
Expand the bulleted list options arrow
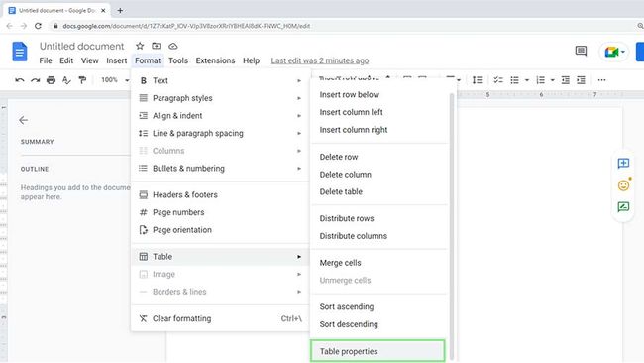[527, 80]
